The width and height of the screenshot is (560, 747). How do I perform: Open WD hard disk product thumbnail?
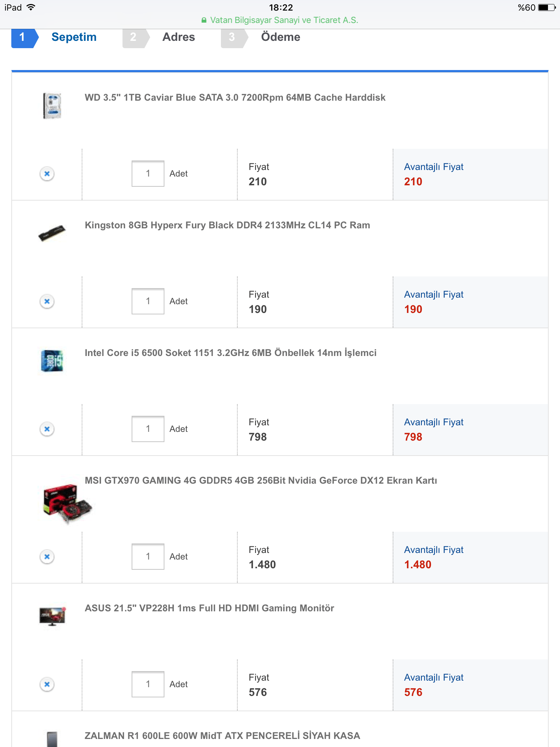[x=52, y=106]
